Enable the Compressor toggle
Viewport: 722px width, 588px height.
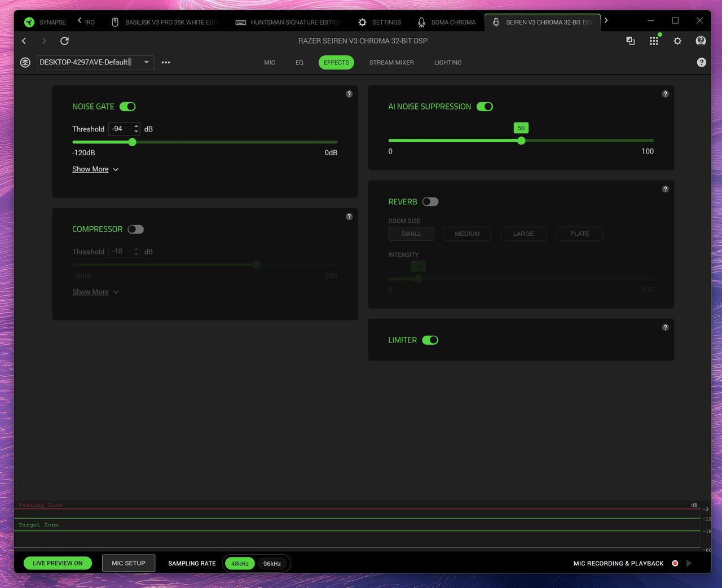click(x=135, y=229)
